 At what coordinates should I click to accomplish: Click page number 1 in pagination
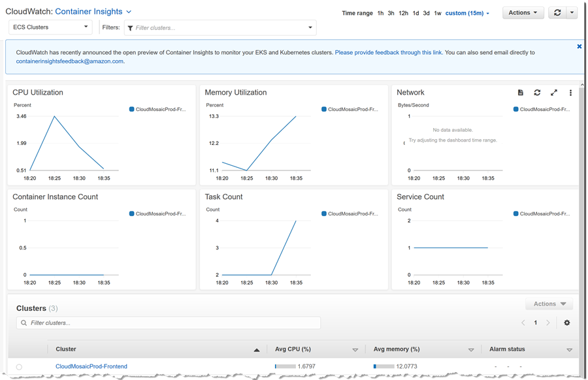(536, 323)
